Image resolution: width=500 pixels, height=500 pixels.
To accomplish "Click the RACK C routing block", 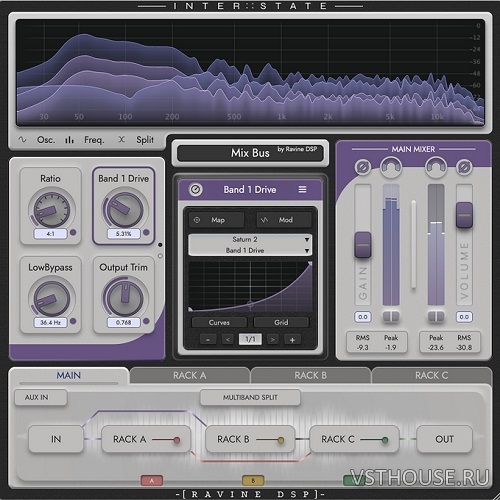I will pos(354,439).
